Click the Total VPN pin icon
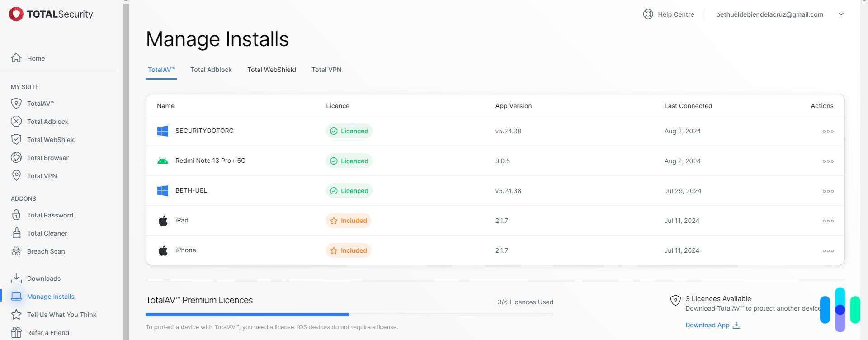The width and height of the screenshot is (868, 340). 16,175
